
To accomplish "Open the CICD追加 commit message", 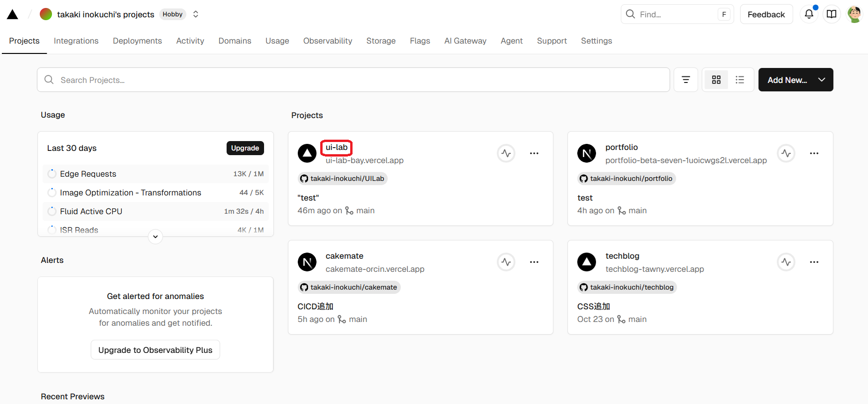I will click(316, 307).
